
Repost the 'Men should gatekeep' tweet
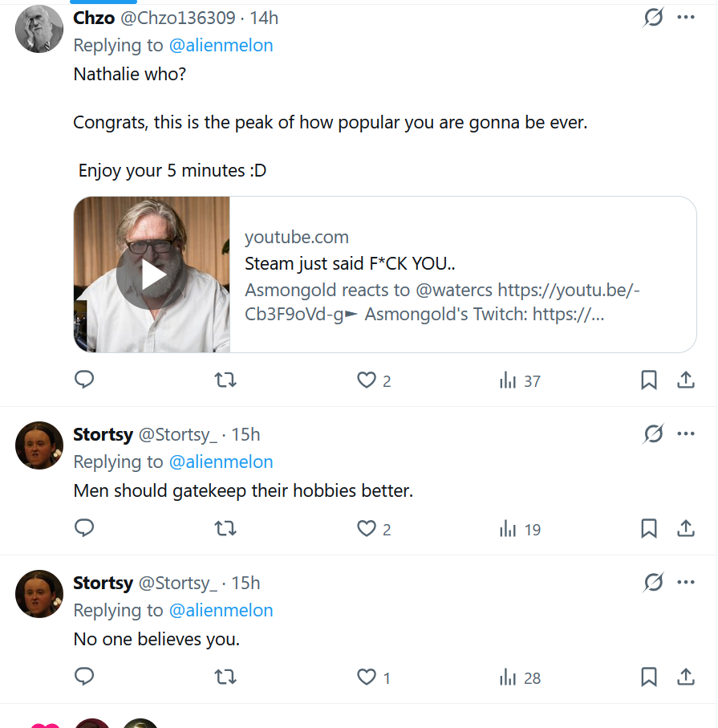pyautogui.click(x=226, y=529)
